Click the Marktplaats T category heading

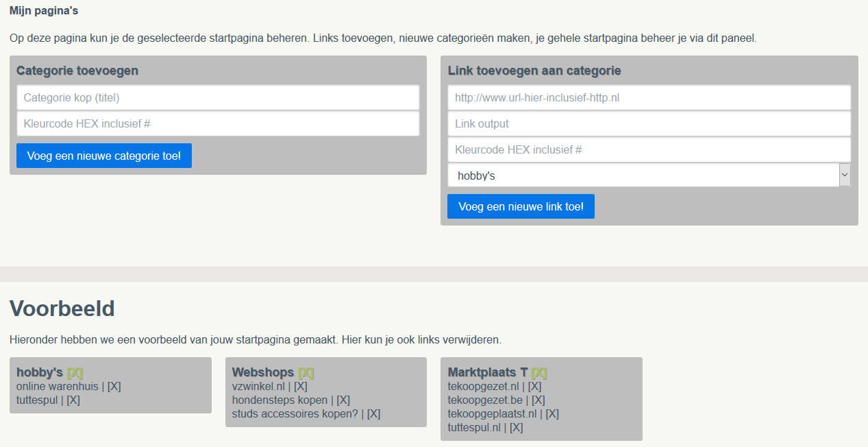pyautogui.click(x=488, y=372)
